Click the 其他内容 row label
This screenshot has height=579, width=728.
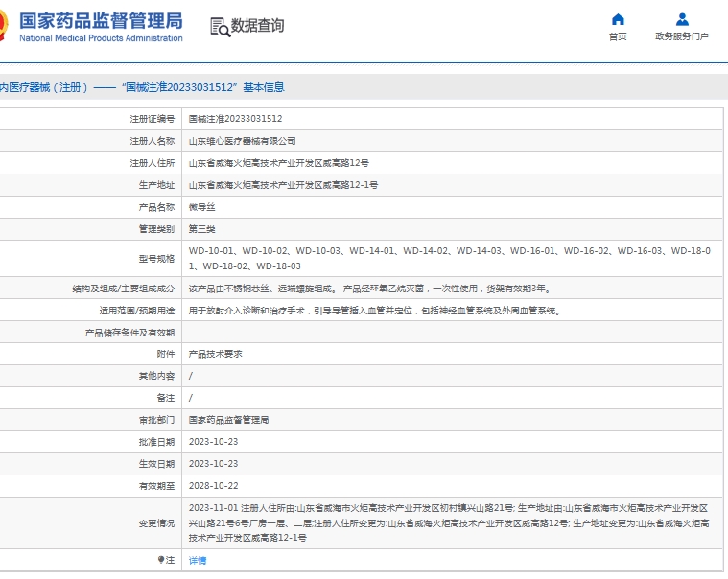pos(157,376)
